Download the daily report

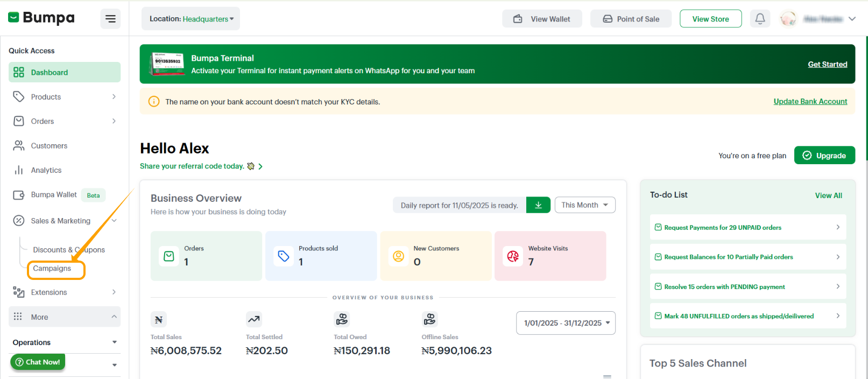click(538, 205)
